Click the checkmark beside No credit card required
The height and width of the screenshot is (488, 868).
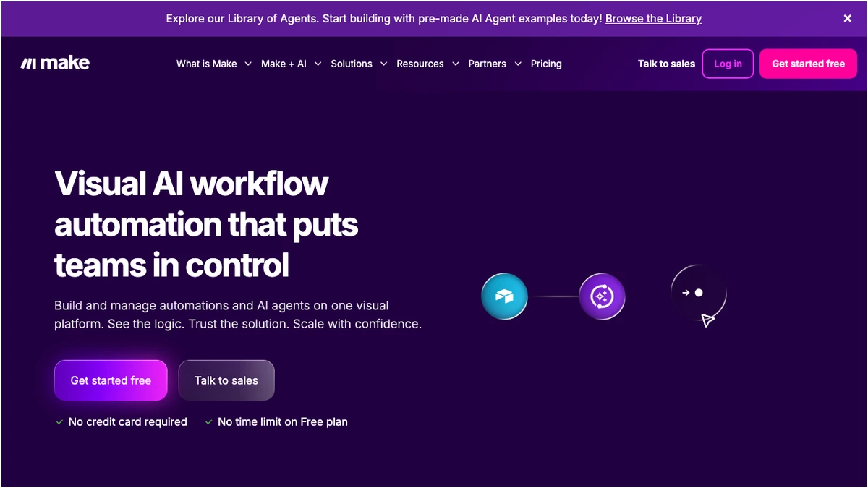[59, 422]
